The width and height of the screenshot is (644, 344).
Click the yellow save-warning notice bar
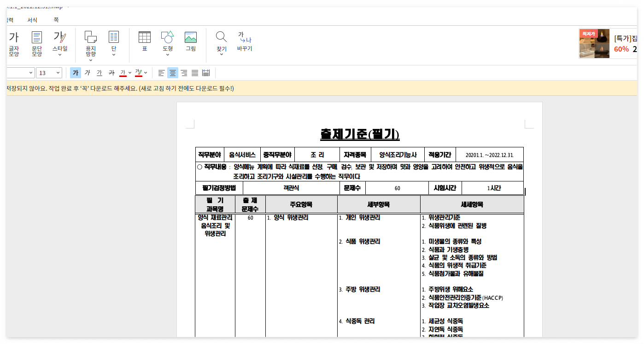[322, 88]
